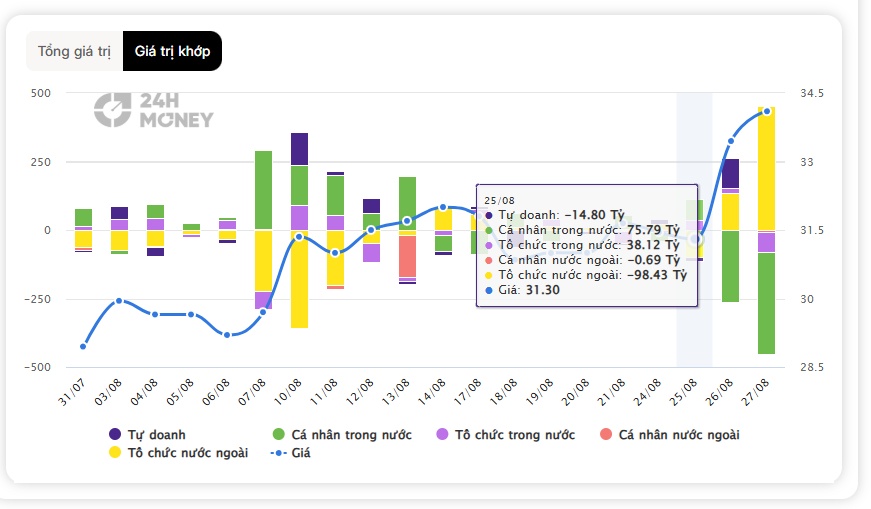Click the dark purple bar on 26/08
This screenshot has width=871, height=509.
click(x=730, y=173)
